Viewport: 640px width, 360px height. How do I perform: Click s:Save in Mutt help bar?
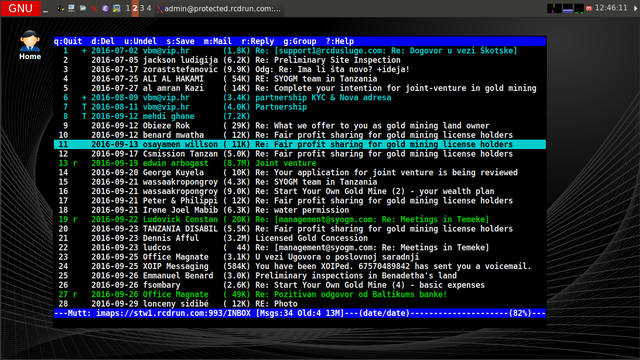coord(180,41)
